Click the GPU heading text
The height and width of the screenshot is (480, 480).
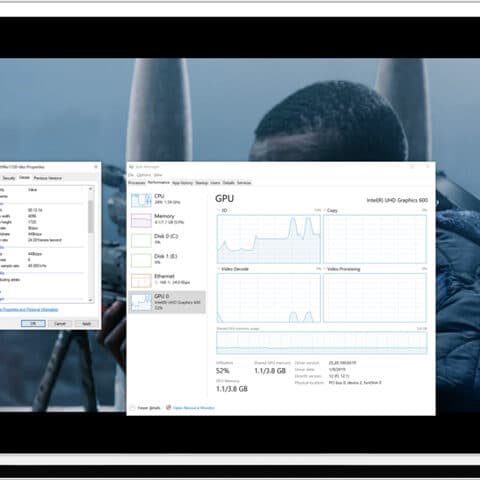click(225, 198)
